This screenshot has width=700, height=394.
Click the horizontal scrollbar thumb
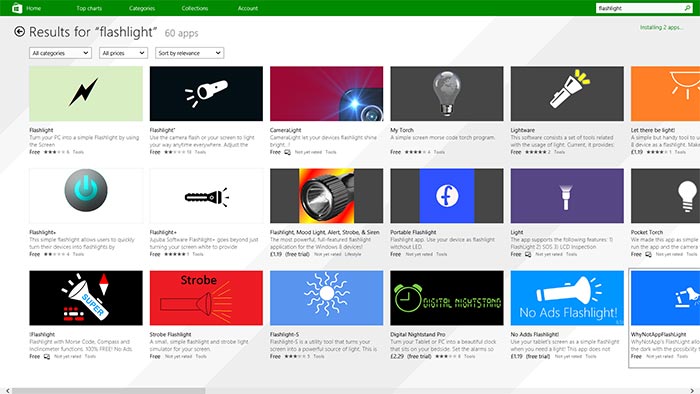(108, 391)
